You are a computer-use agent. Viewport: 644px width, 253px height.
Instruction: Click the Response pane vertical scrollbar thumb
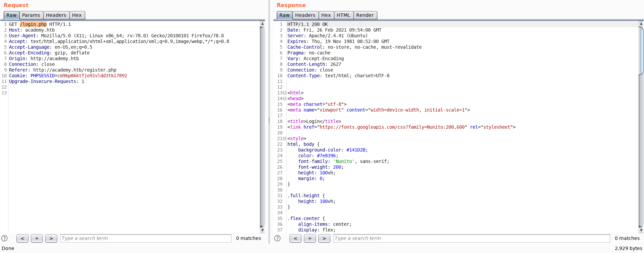point(641,50)
